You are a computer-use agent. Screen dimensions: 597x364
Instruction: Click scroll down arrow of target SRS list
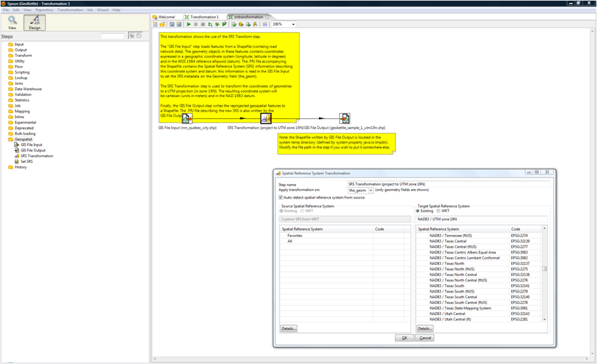click(x=545, y=319)
